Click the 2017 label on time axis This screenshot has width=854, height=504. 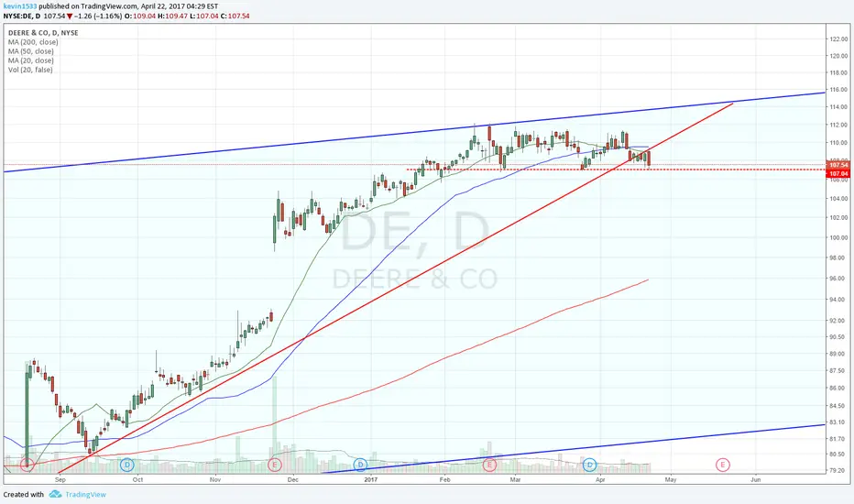pos(371,480)
